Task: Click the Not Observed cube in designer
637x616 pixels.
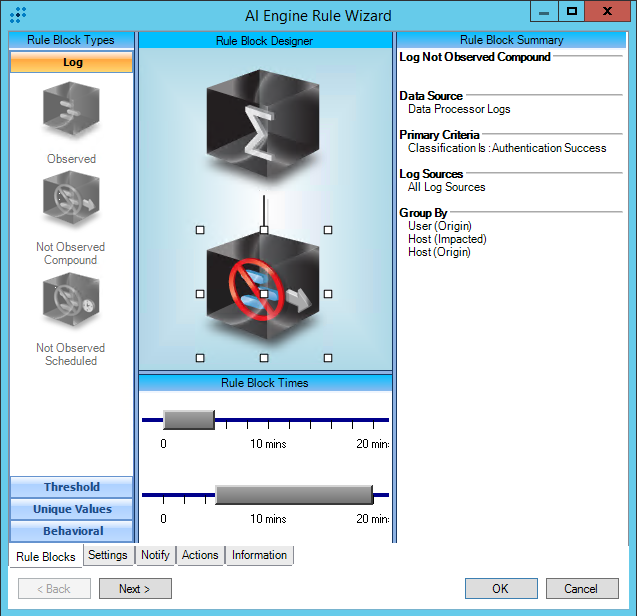Action: click(x=264, y=294)
